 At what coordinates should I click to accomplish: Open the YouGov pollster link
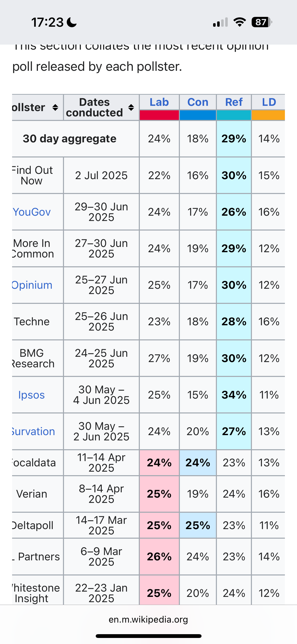(x=31, y=212)
